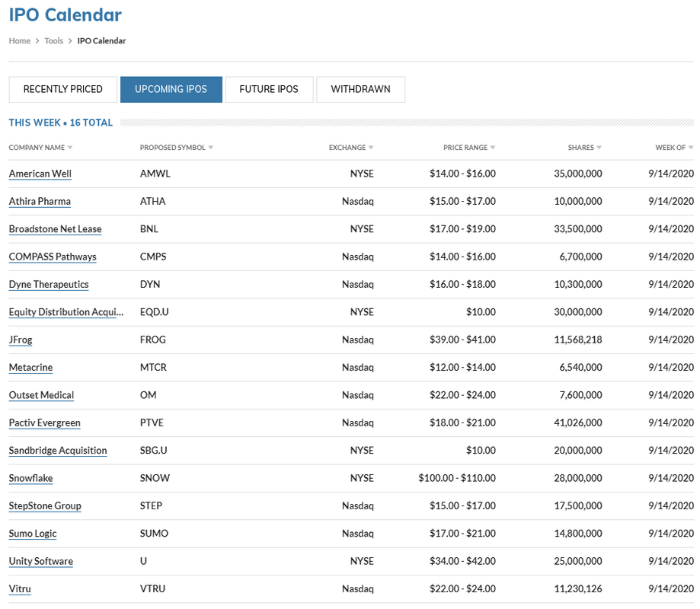This screenshot has width=700, height=609.
Task: Open the Future IPOs tab
Action: (269, 89)
